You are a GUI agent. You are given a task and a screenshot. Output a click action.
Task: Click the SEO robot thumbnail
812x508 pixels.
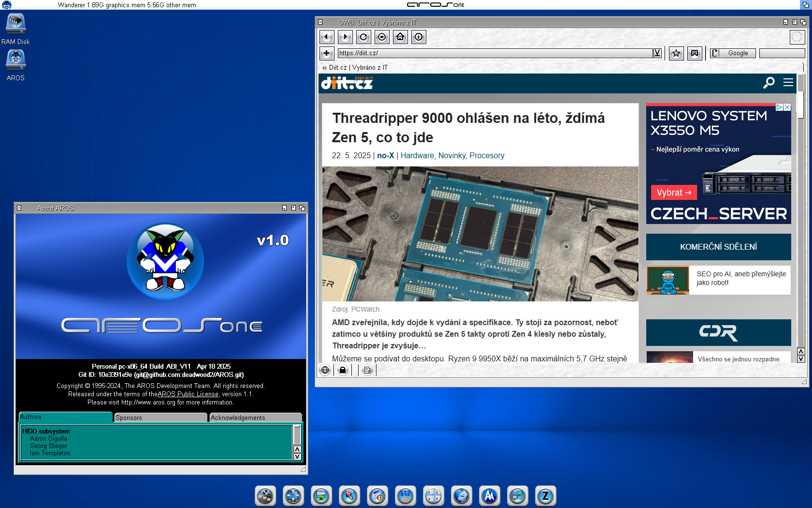tap(668, 281)
